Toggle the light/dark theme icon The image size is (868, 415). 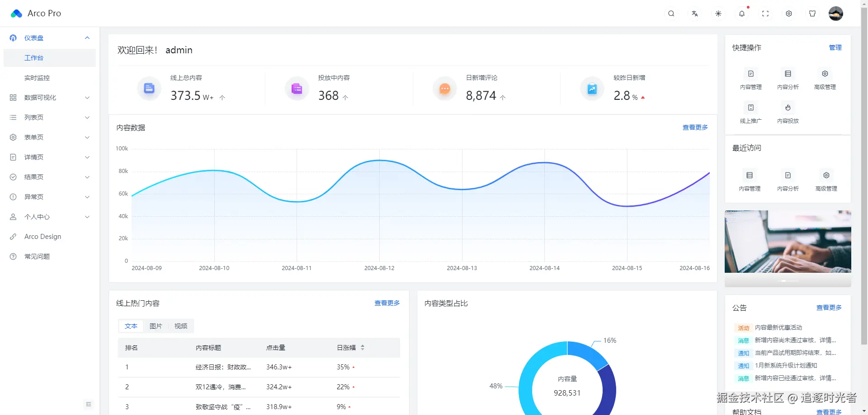click(x=718, y=14)
